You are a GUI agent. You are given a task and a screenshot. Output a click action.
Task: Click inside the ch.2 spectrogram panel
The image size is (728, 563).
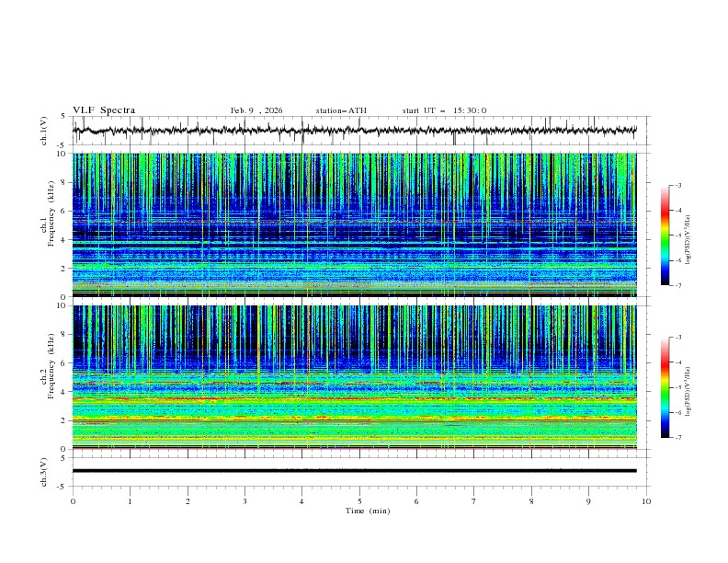354,377
